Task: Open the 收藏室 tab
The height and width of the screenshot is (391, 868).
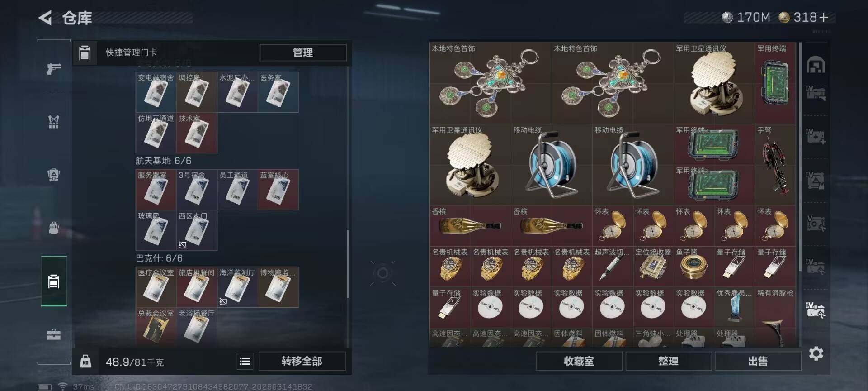Action: 579,361
